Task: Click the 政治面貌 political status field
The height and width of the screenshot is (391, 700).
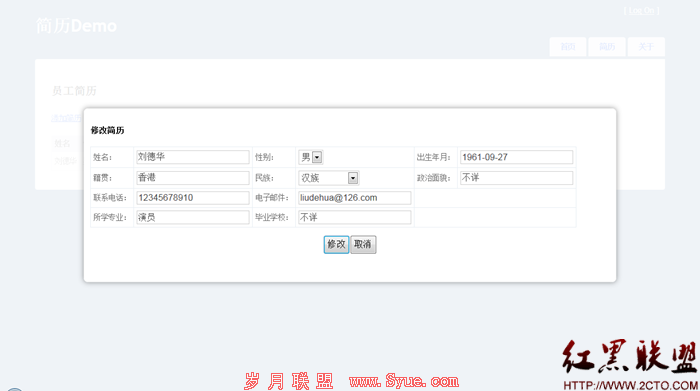Action: point(516,178)
